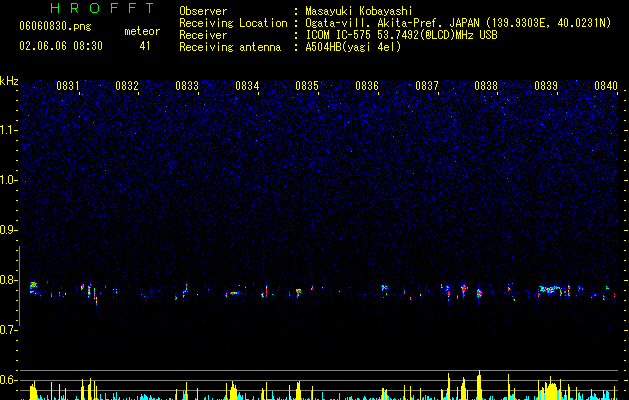This screenshot has width=629, height=400.
Task: Click the 0831 time marker
Action: [67, 86]
